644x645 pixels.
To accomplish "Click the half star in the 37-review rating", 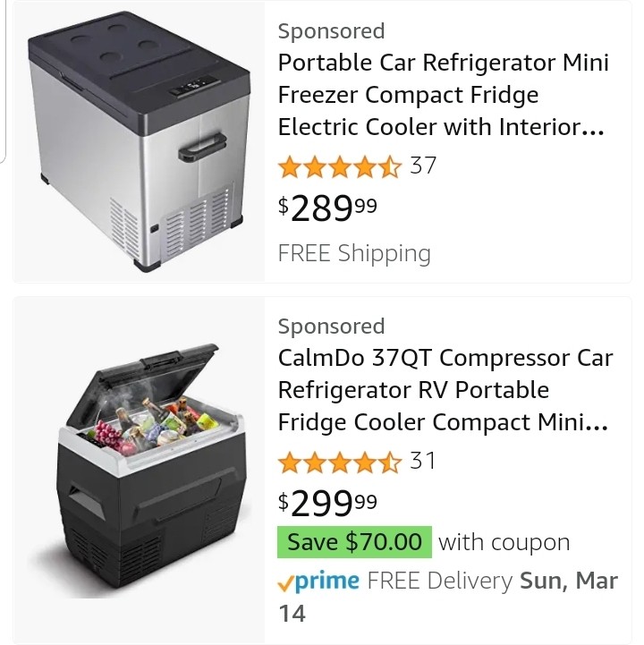I will click(x=390, y=166).
